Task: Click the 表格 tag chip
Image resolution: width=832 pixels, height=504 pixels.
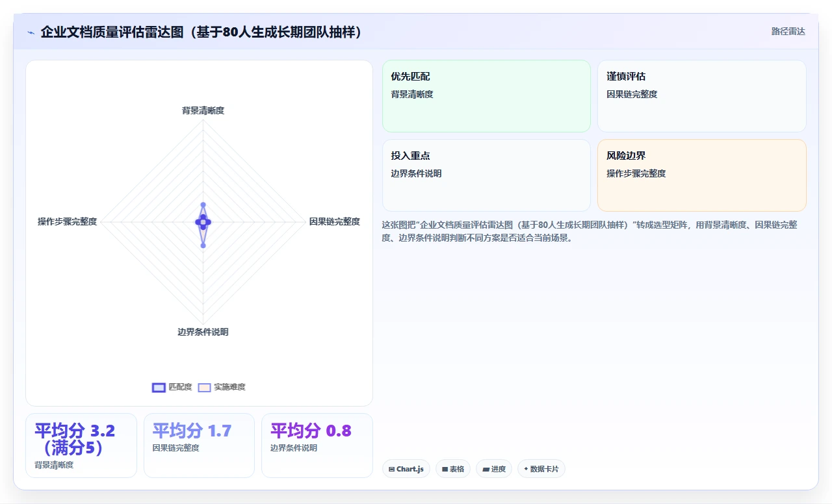Action: click(x=453, y=469)
